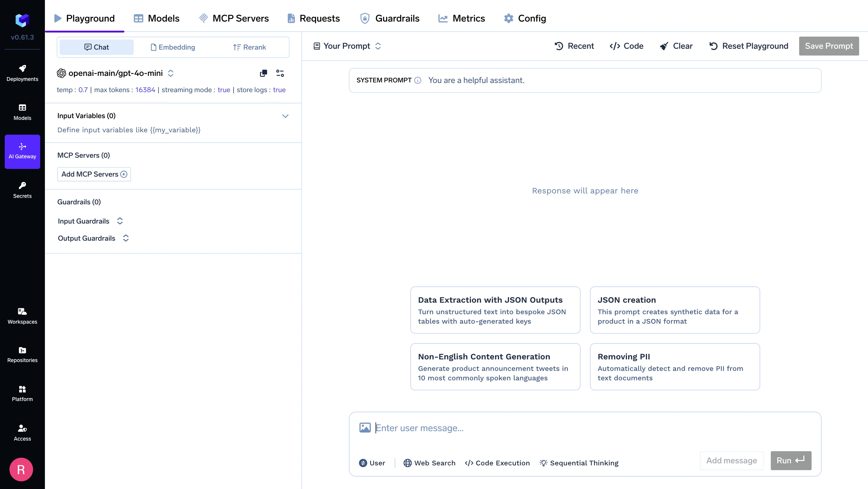
Task: Go to Workspaces in the sidebar
Action: click(22, 316)
